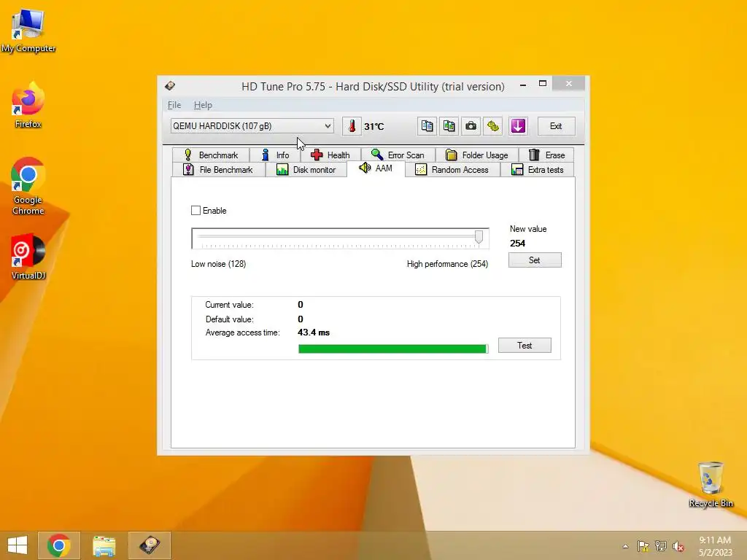Click the Test button
Image resolution: width=747 pixels, height=560 pixels.
[525, 345]
